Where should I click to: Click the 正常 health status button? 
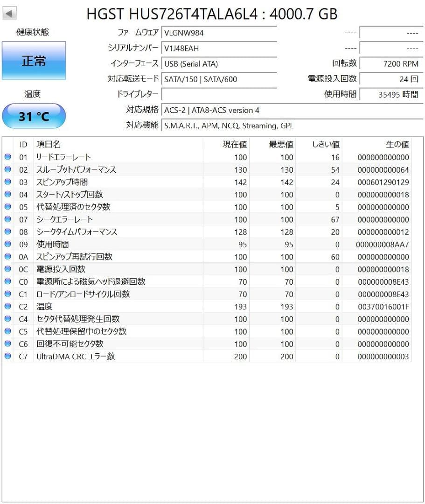[x=34, y=60]
